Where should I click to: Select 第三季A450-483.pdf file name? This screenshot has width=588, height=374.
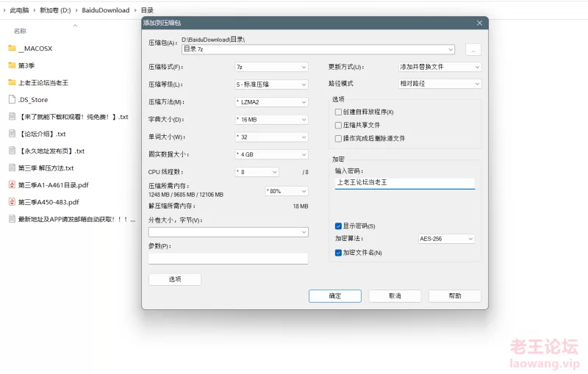pos(49,202)
